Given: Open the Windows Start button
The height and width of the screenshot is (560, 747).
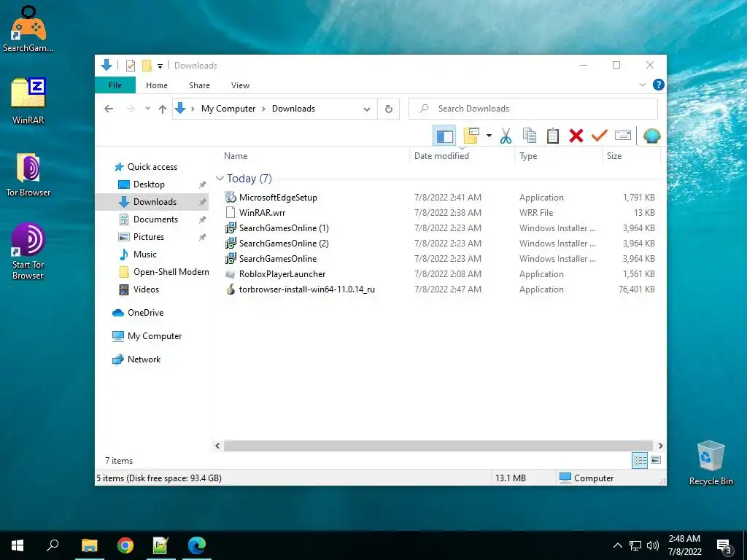Looking at the screenshot, I should pyautogui.click(x=18, y=545).
